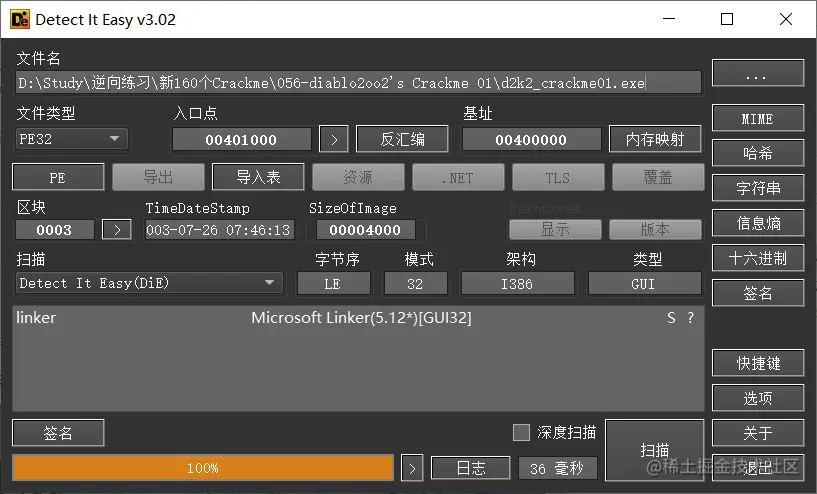Open the 哈希 hash button
Screen dimensions: 817x494
point(758,153)
